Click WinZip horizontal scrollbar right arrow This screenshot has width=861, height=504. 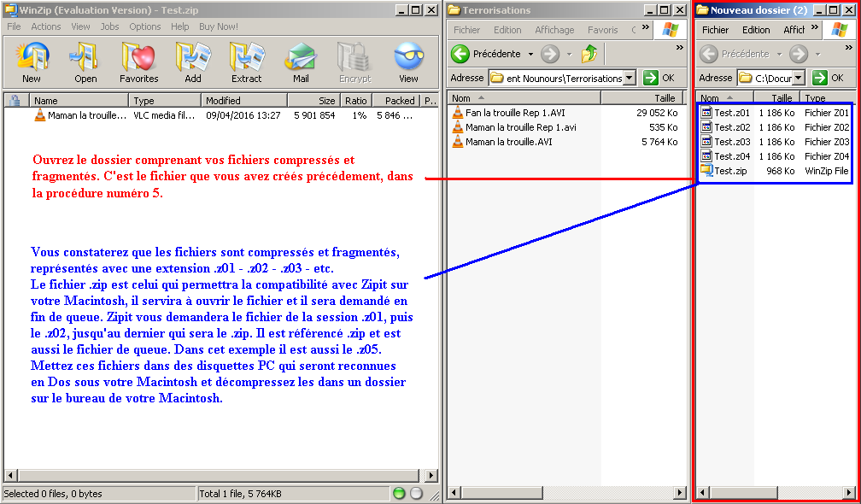[x=433, y=475]
